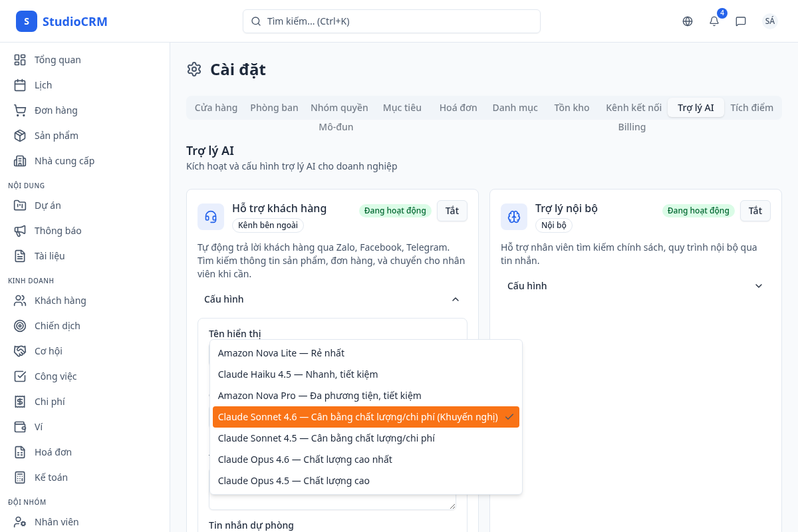Open the language globe icon

coord(688,21)
